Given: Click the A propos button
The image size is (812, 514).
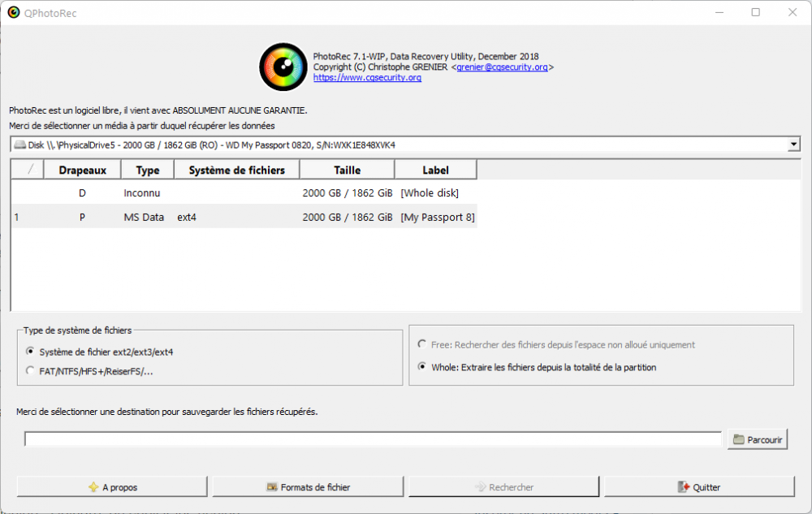Looking at the screenshot, I should 112,487.
